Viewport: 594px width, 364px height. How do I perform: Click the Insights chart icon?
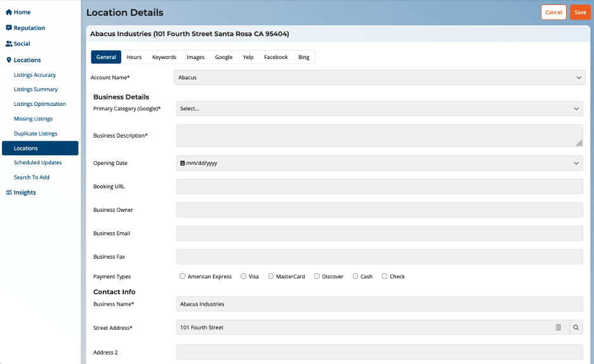click(9, 193)
